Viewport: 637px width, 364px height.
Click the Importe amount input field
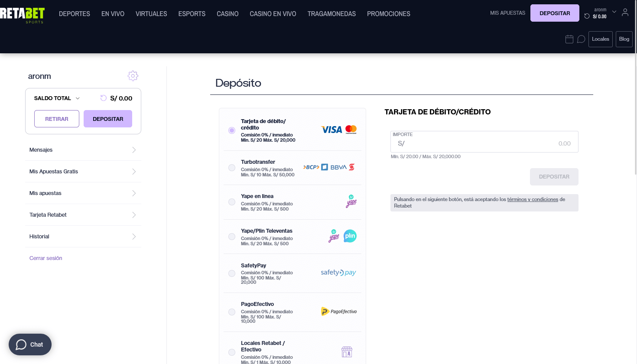coord(484,142)
